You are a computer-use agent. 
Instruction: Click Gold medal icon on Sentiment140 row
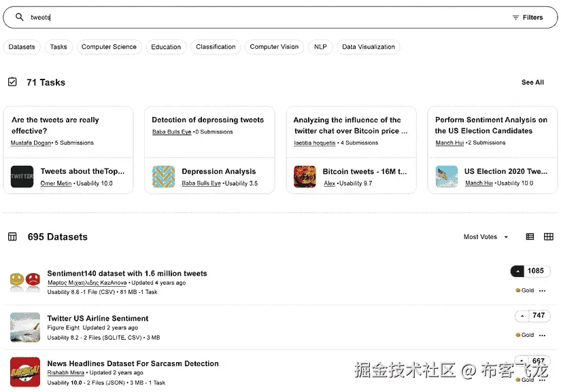tap(517, 291)
